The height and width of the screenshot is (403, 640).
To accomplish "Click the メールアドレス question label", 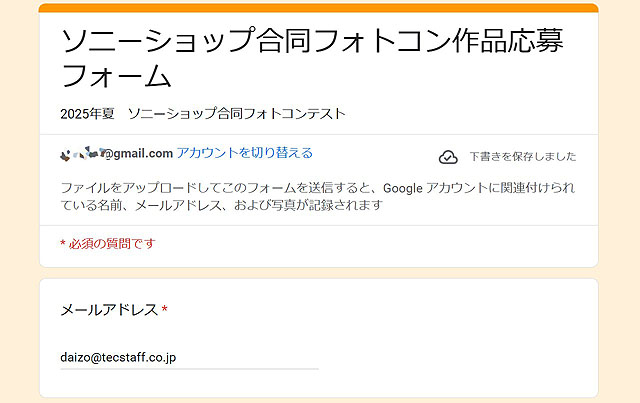I will [109, 310].
